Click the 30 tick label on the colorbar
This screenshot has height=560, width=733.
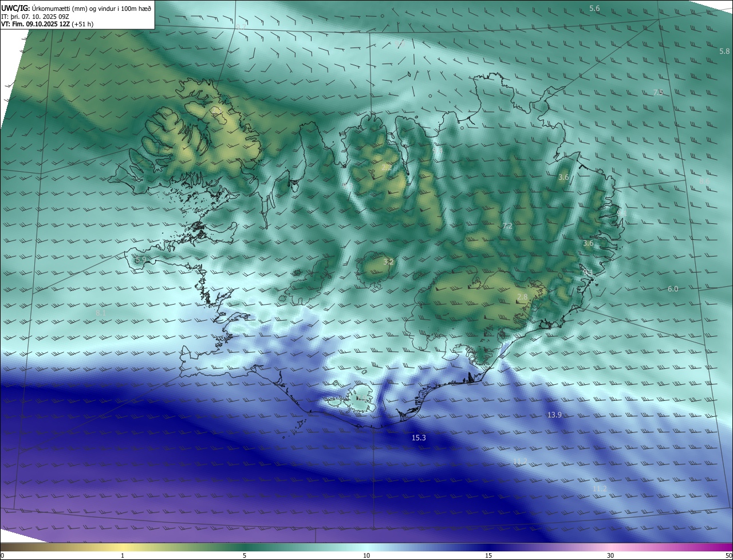610,555
